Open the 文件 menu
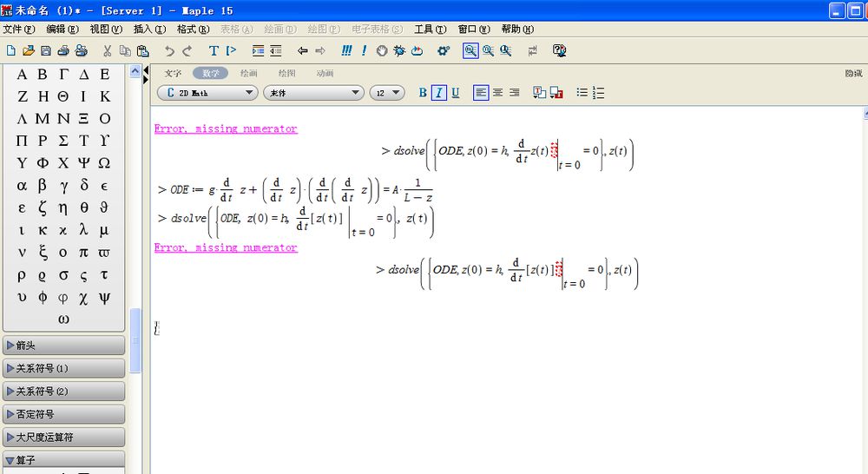868x474 pixels. coord(19,30)
